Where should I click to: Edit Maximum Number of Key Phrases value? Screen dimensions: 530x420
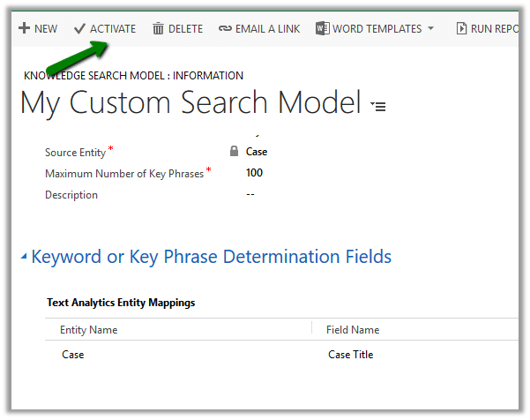tap(255, 173)
